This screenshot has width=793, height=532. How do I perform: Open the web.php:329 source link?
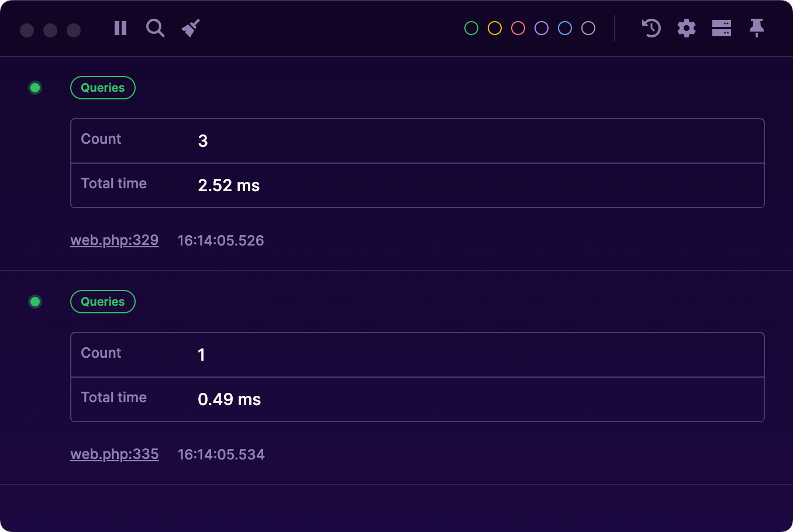pos(114,240)
